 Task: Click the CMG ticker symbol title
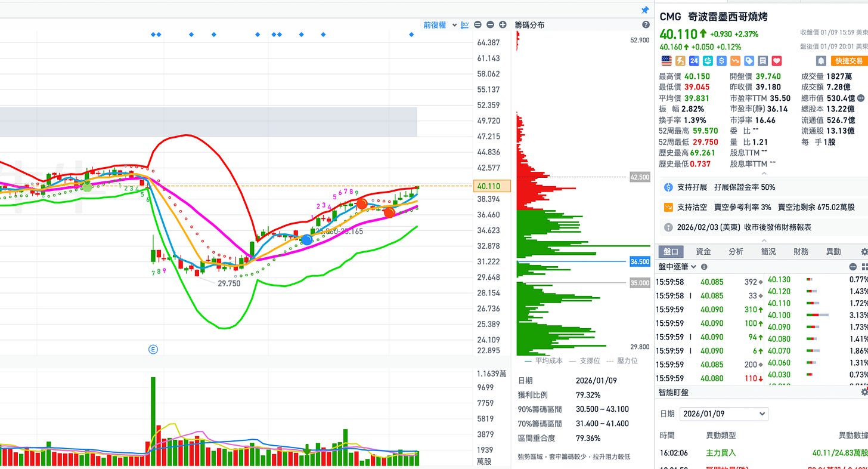pos(670,17)
